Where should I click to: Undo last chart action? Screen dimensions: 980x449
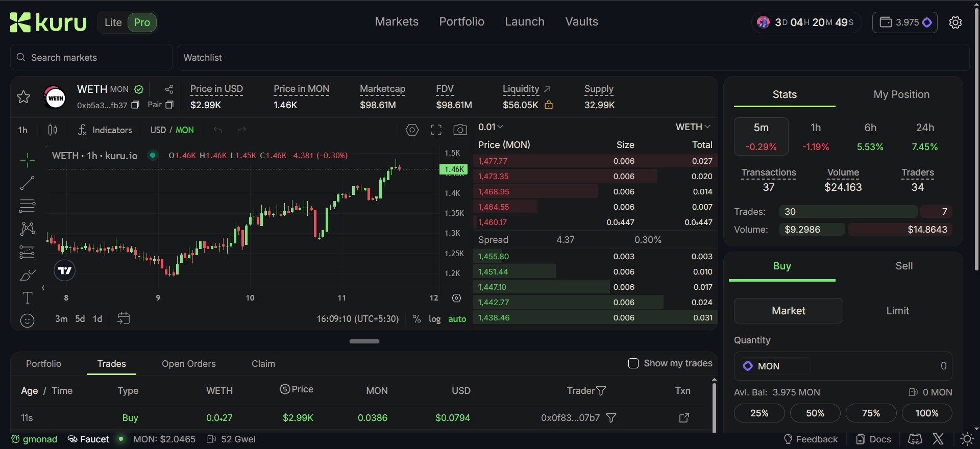(218, 130)
